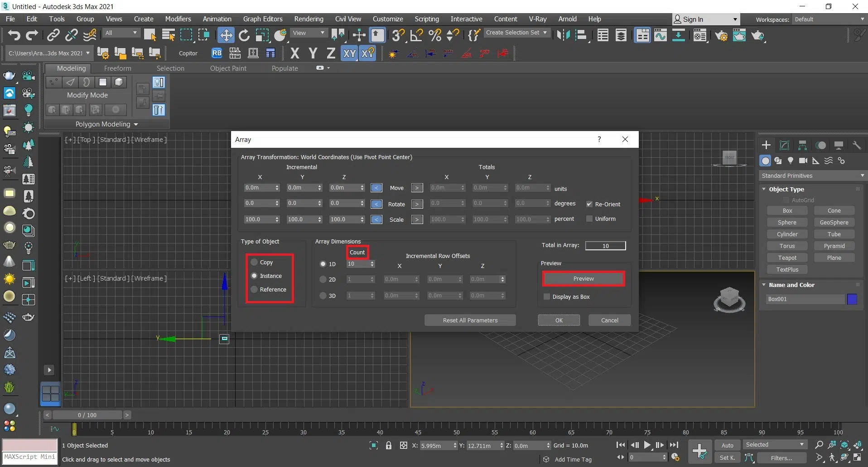Click the Undo arrow icon
Image resolution: width=868 pixels, height=467 pixels.
coord(14,35)
